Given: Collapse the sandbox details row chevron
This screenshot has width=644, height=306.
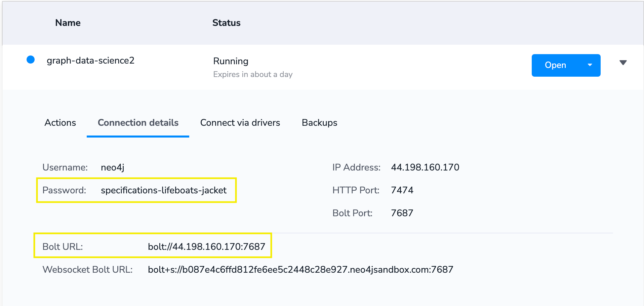Looking at the screenshot, I should click(x=623, y=63).
